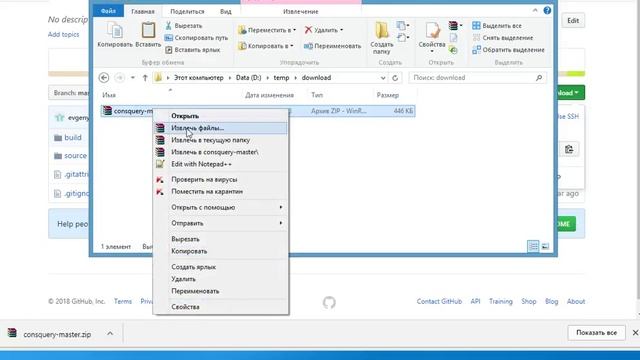This screenshot has height=360, width=640.
Task: Click Show all (Показать все) downloads
Action: click(596, 333)
